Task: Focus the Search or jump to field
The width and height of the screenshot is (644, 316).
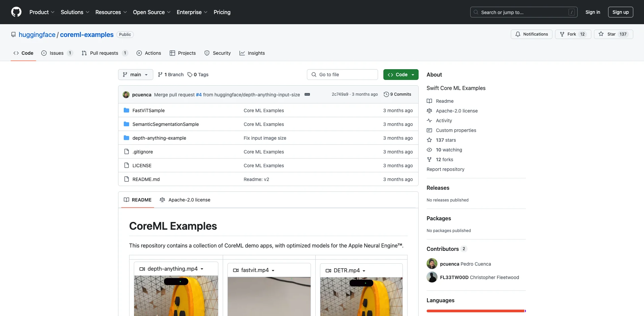Action: [524, 12]
